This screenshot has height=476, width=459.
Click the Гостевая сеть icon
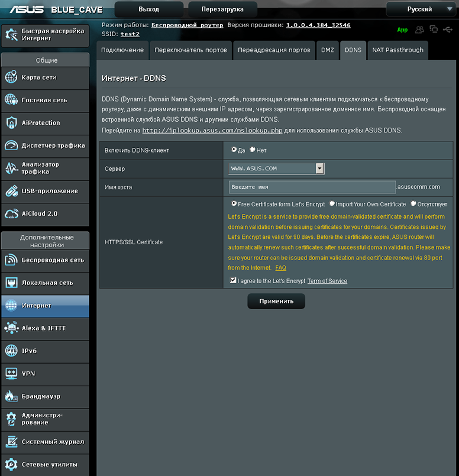click(x=11, y=99)
